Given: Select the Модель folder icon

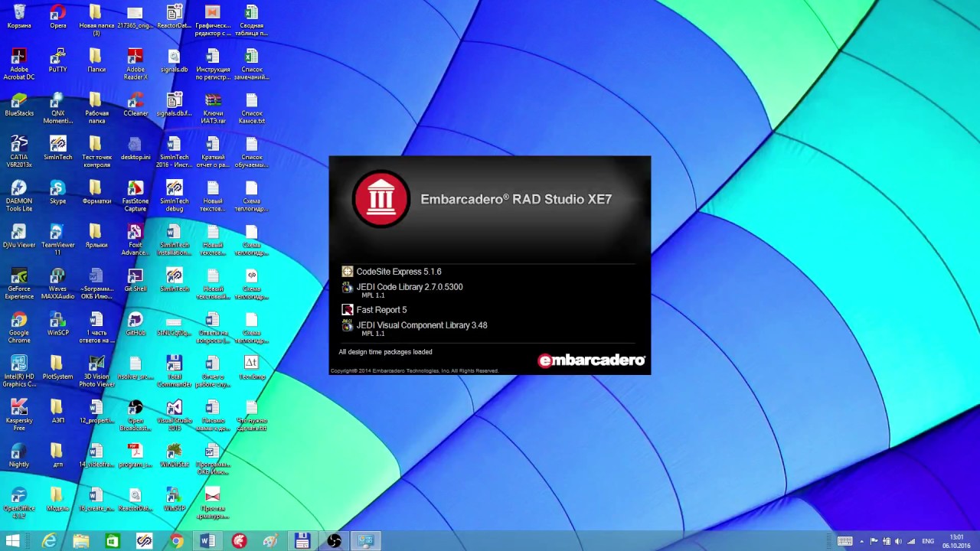Looking at the screenshot, I should point(58,500).
